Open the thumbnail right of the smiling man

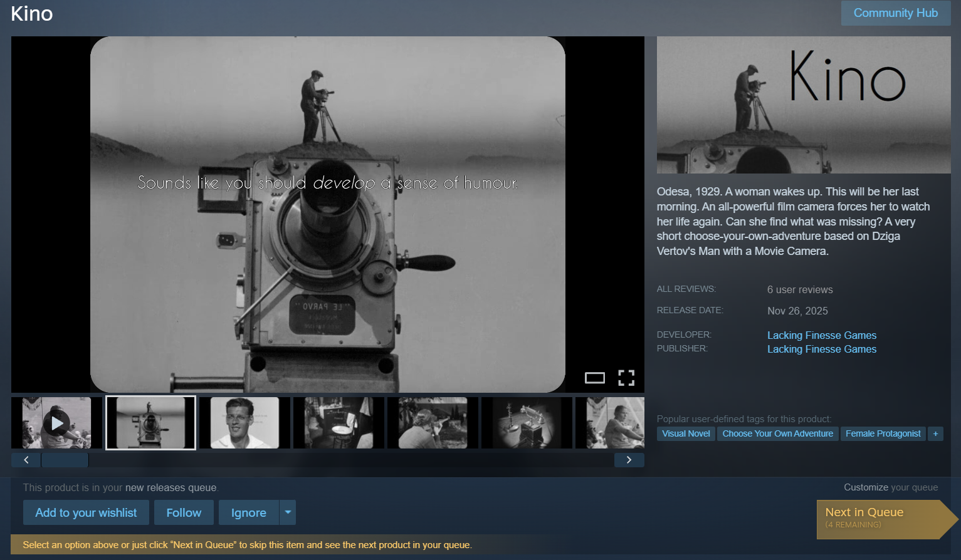(x=339, y=423)
